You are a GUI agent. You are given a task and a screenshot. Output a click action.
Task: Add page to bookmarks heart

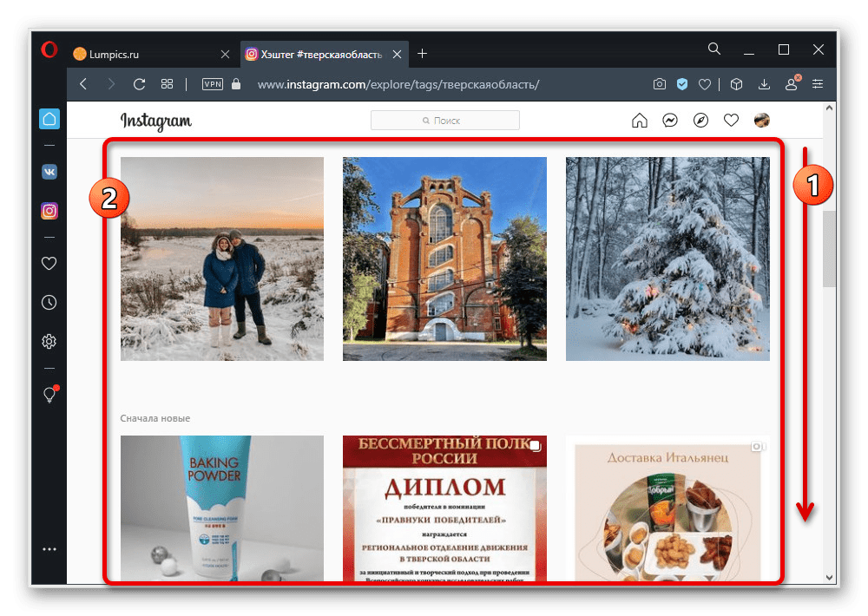point(705,84)
